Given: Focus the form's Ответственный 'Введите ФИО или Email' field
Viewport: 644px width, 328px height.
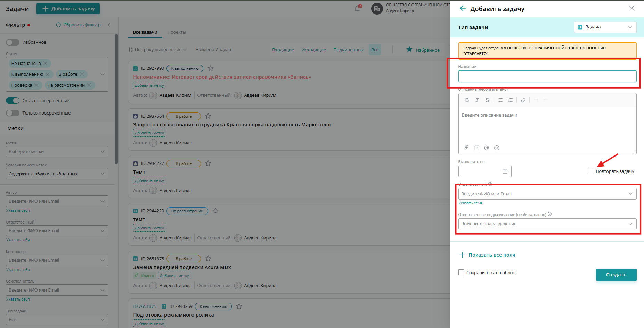Looking at the screenshot, I should click(x=547, y=194).
